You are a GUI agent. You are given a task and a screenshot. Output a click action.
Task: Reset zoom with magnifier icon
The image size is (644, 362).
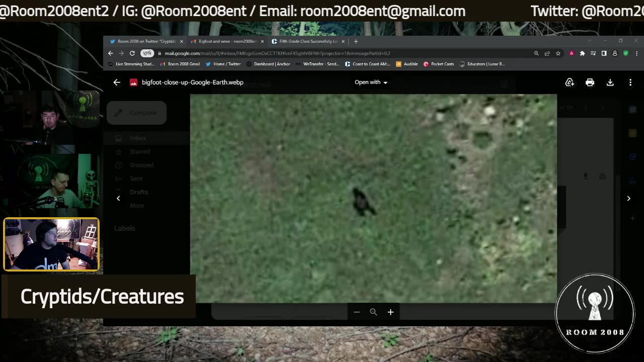373,312
